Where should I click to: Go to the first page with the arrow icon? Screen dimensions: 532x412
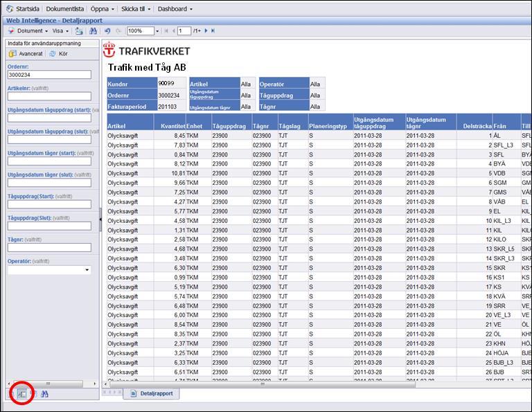pyautogui.click(x=166, y=31)
